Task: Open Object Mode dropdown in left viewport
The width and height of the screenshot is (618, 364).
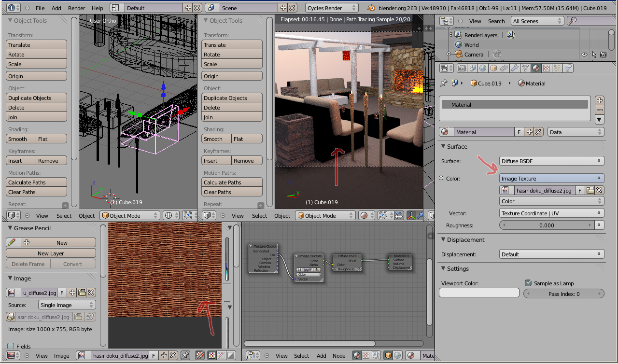Action: (129, 215)
